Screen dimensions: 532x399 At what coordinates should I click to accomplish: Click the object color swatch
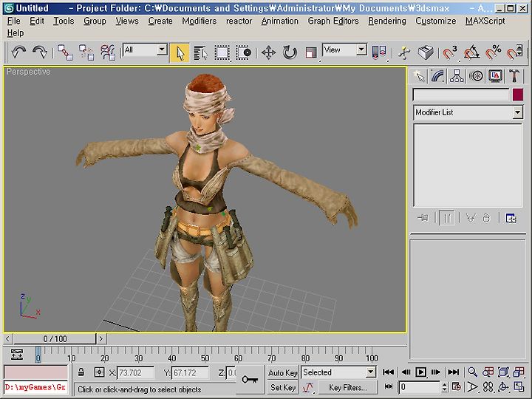(x=518, y=95)
